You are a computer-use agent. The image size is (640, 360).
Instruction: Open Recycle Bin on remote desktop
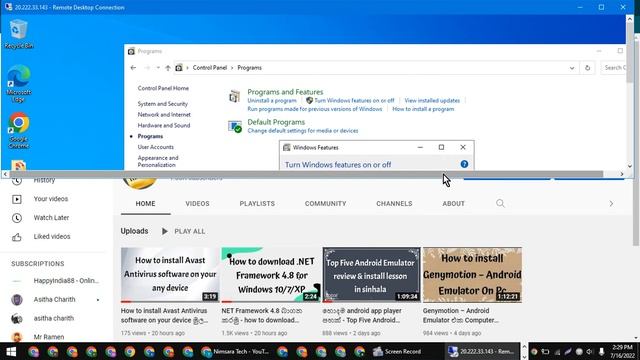[x=18, y=34]
